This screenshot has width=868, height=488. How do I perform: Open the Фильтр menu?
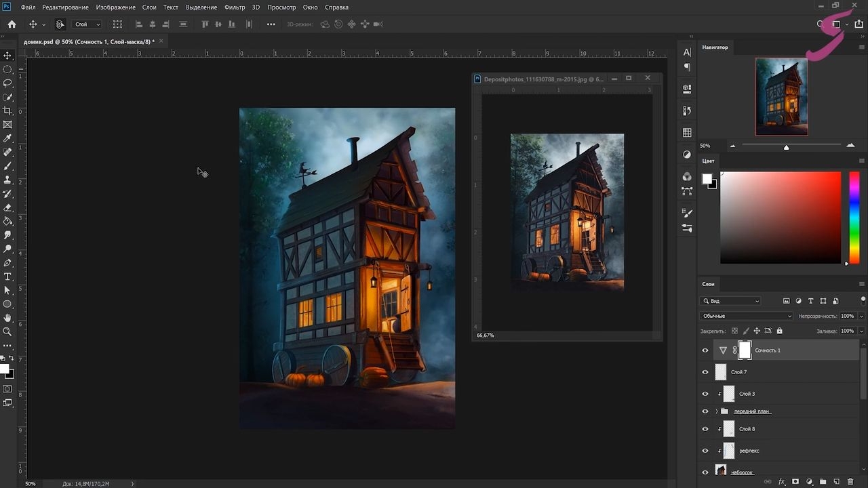235,7
